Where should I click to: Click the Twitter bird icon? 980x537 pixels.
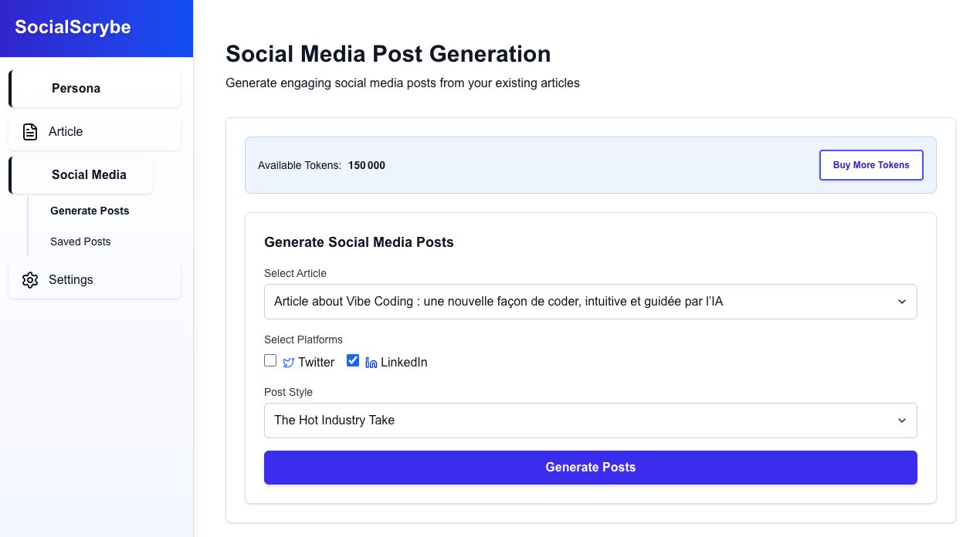(289, 363)
